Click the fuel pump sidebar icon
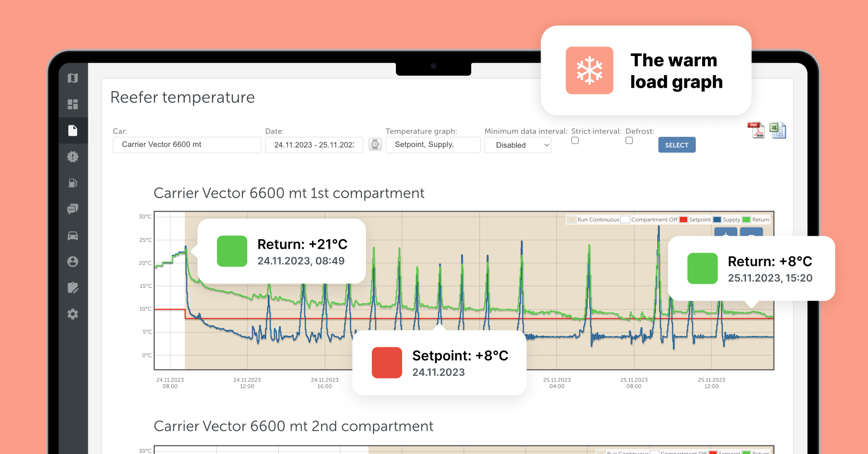The width and height of the screenshot is (868, 454). tap(73, 183)
